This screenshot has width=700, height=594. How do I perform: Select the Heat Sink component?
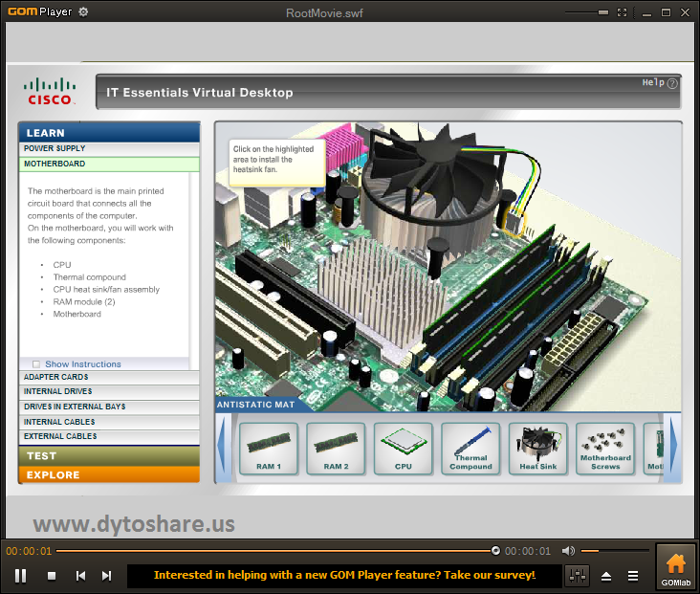(x=537, y=449)
